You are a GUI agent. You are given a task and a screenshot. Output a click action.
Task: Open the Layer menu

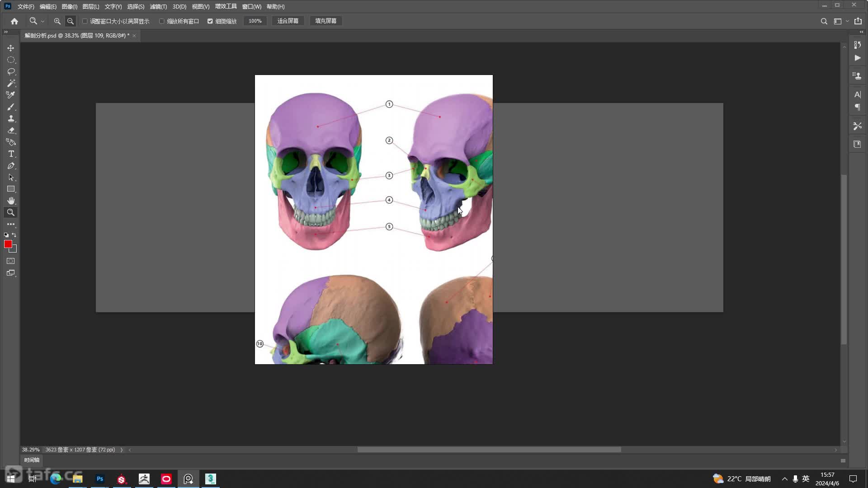[91, 6]
